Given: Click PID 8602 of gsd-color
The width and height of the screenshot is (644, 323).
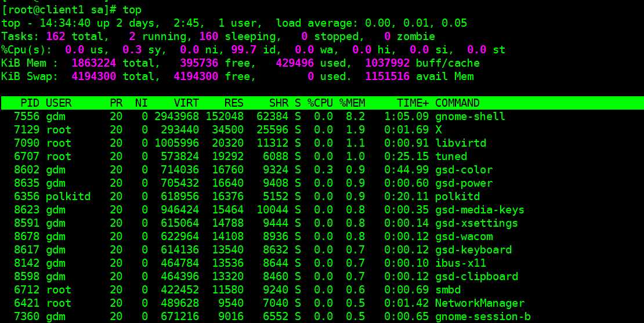Looking at the screenshot, I should tap(27, 170).
